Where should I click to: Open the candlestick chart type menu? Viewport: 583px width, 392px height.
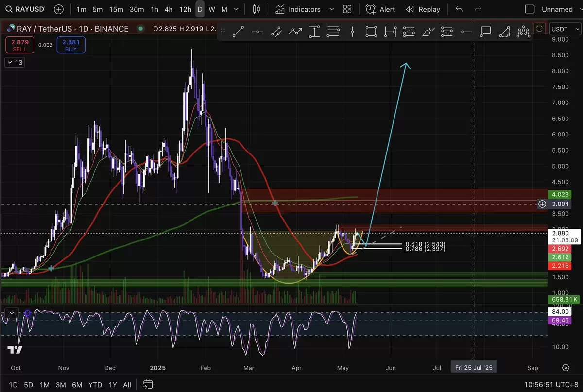tap(257, 9)
